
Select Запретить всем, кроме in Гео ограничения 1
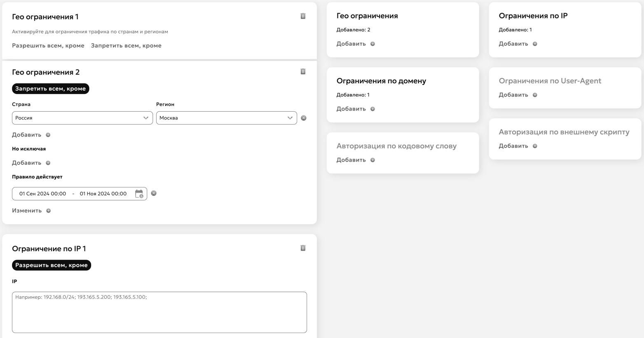126,46
